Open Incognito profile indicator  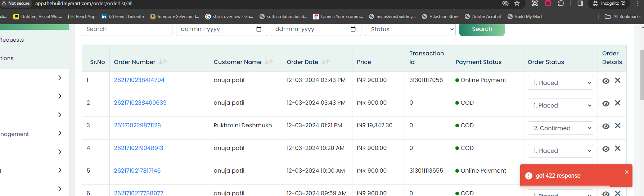click(609, 3)
